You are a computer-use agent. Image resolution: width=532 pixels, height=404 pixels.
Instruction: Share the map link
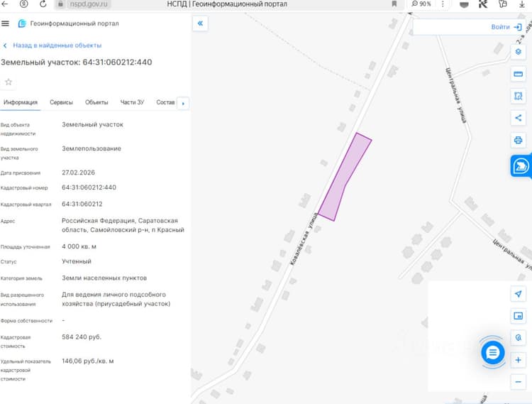point(518,118)
